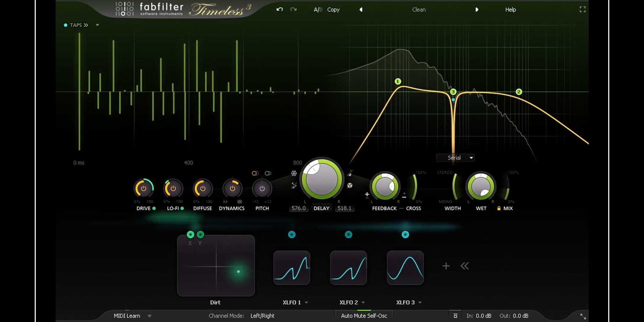Open the Help menu
The height and width of the screenshot is (322, 644).
tap(510, 10)
